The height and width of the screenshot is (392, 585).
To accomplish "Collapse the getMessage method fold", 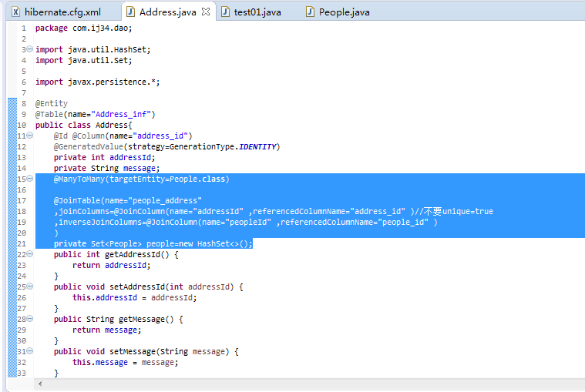I will 30,319.
